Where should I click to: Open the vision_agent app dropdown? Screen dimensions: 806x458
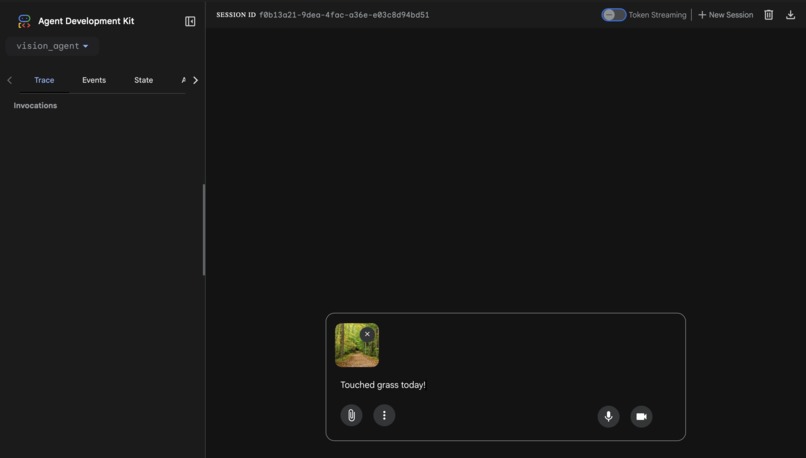52,46
